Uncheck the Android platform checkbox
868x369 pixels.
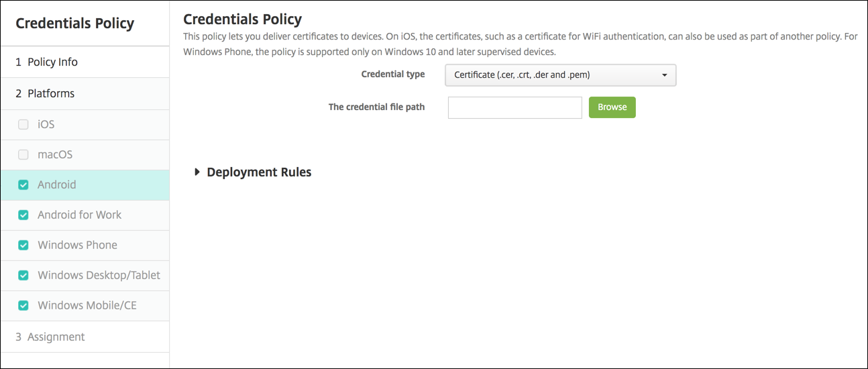[x=23, y=184]
